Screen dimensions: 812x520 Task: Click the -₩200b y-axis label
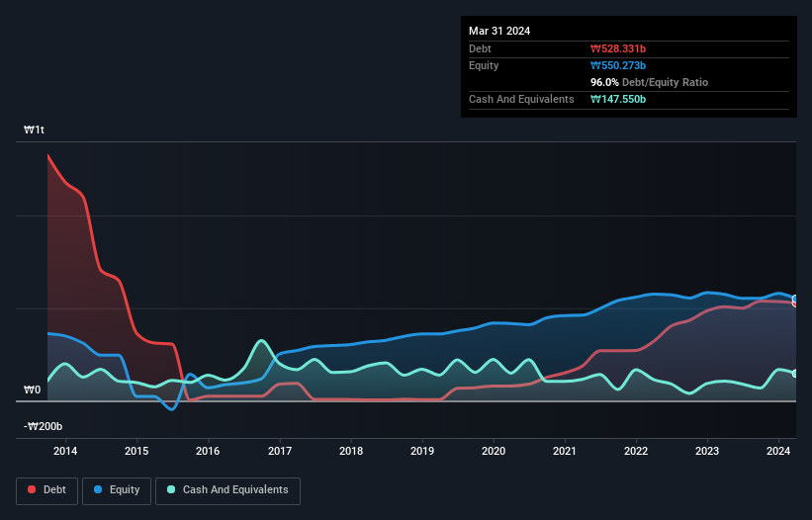click(43, 426)
